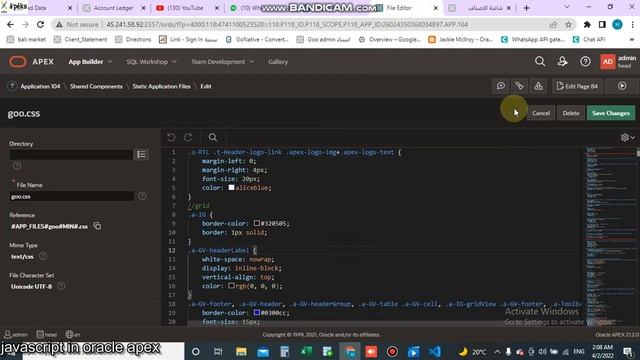Click the APEX home logo
The image size is (640, 360).
coord(31,62)
